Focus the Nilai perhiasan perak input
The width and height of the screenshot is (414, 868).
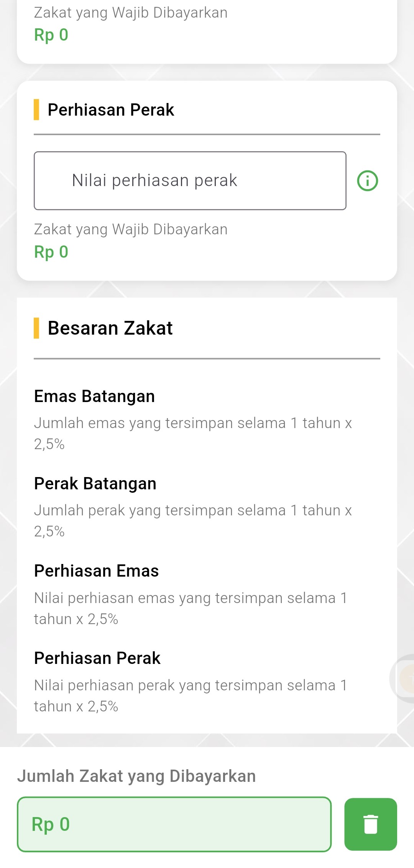point(190,181)
